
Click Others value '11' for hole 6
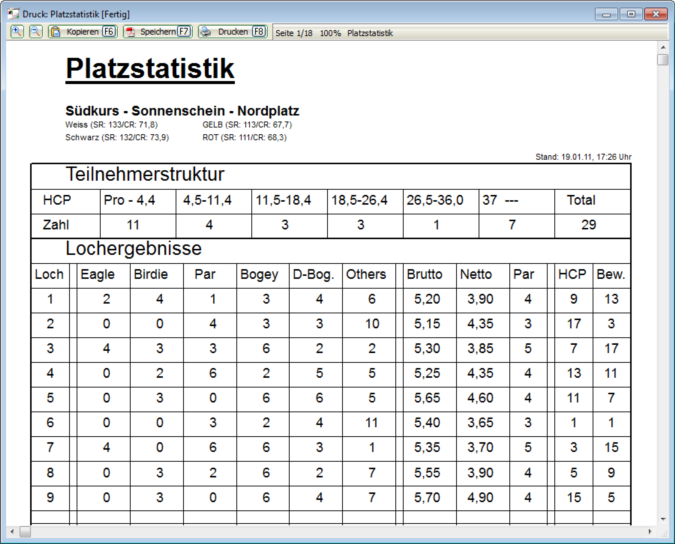pos(372,423)
